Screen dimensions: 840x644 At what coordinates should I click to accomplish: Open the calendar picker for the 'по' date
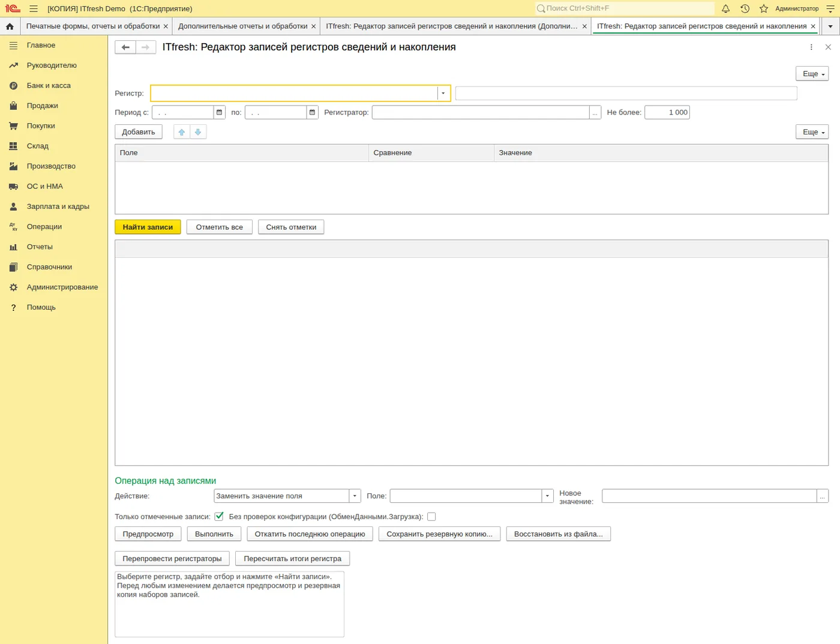312,112
